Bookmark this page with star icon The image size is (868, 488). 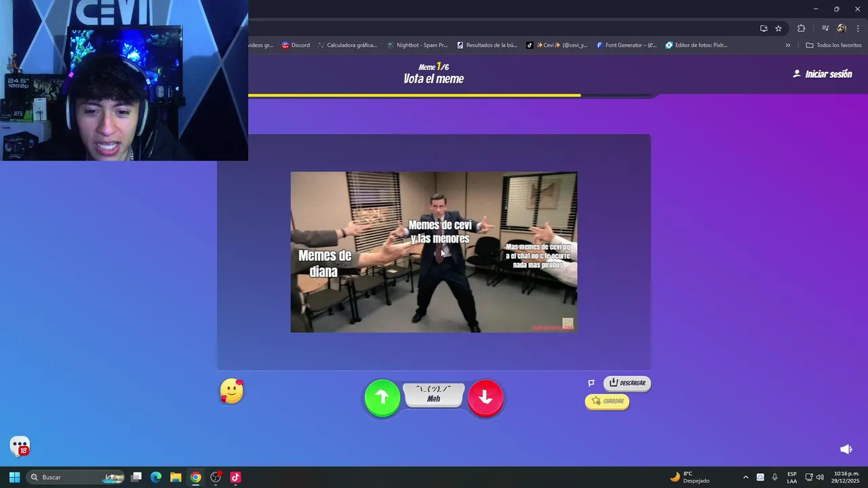(778, 28)
